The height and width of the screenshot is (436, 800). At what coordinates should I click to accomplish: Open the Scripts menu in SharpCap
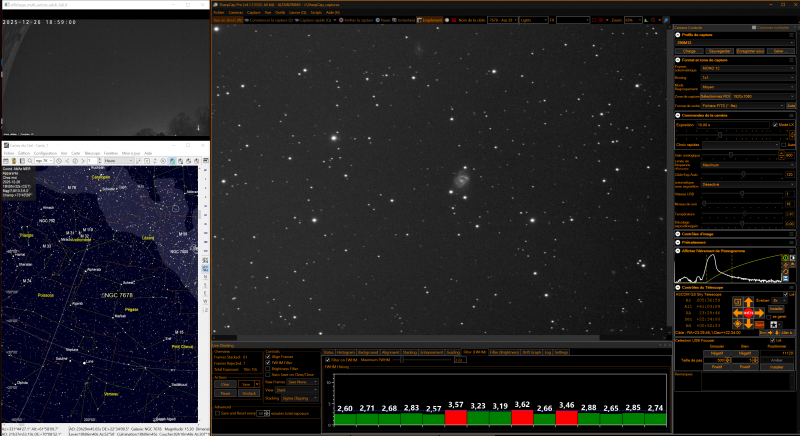(x=316, y=12)
